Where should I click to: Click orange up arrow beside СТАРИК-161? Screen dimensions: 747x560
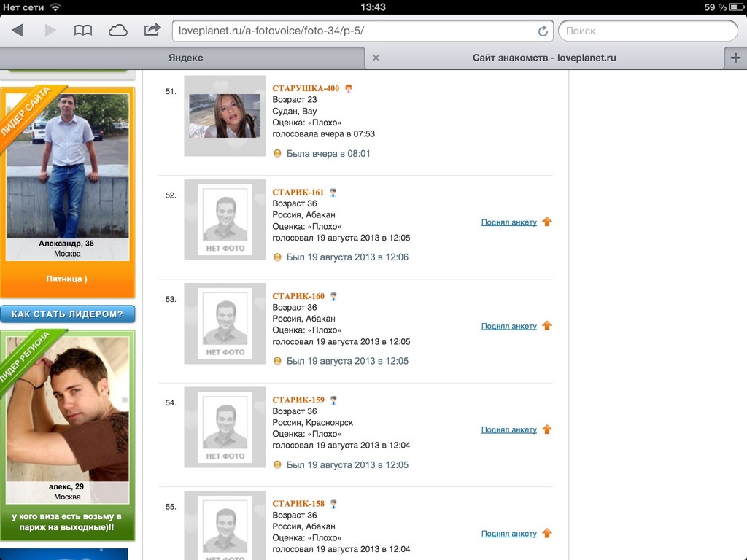[x=547, y=222]
